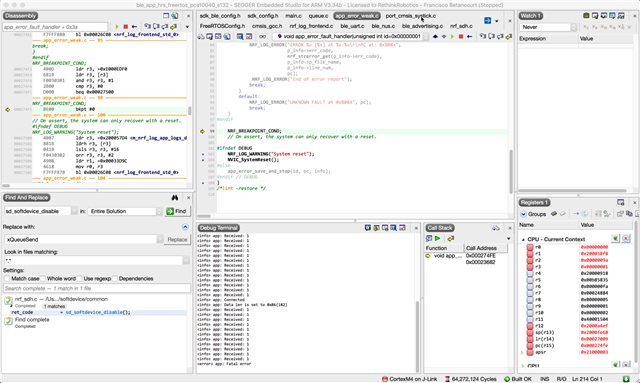Screen dimensions: 640x383
Task: Click the window layout icon in Disassembly header
Action: click(x=166, y=16)
